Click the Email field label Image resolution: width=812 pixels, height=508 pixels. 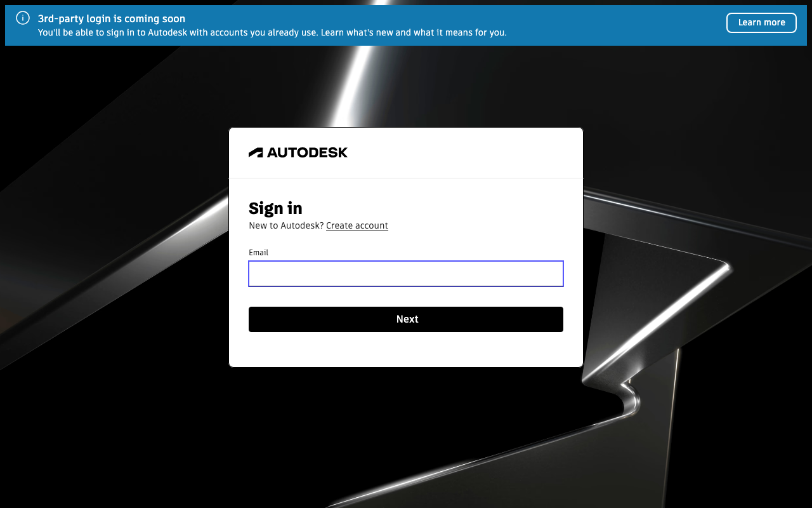pyautogui.click(x=258, y=252)
